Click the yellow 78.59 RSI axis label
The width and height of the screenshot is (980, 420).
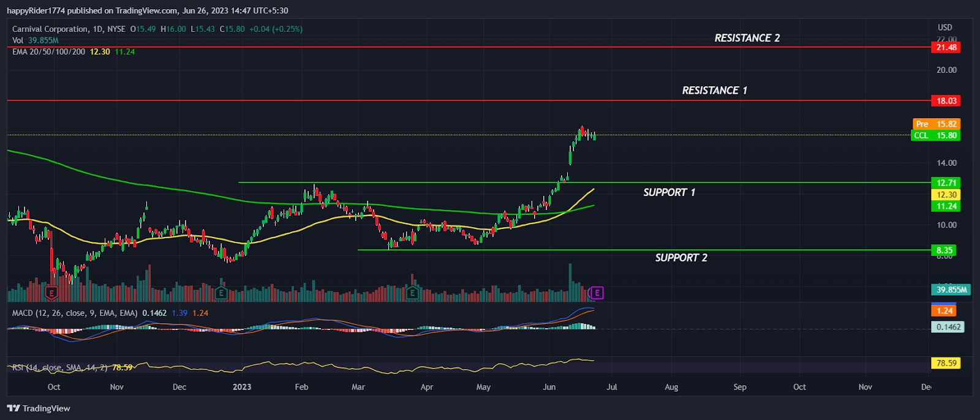(x=945, y=363)
